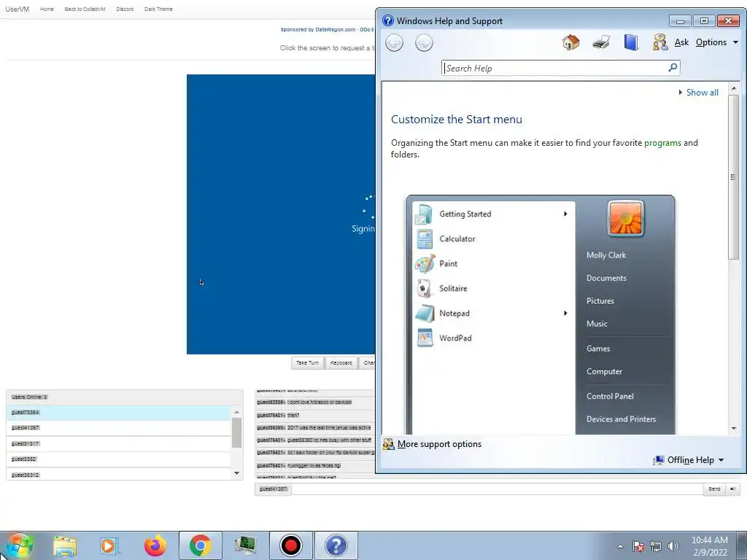
Task: Show hidden tray icons arrow
Action: coord(620,546)
